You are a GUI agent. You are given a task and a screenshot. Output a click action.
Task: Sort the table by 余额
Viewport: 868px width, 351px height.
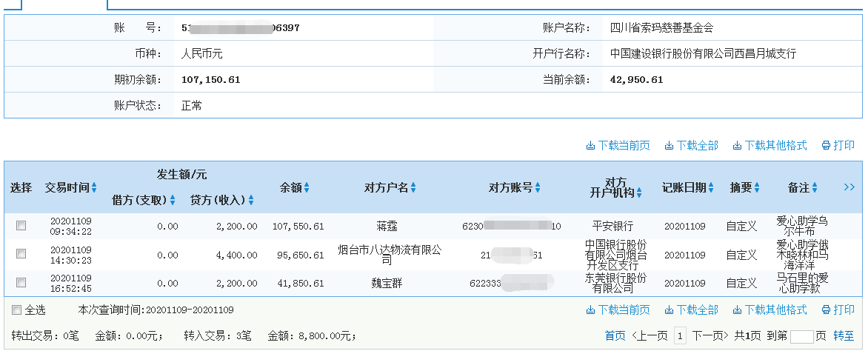click(295, 187)
